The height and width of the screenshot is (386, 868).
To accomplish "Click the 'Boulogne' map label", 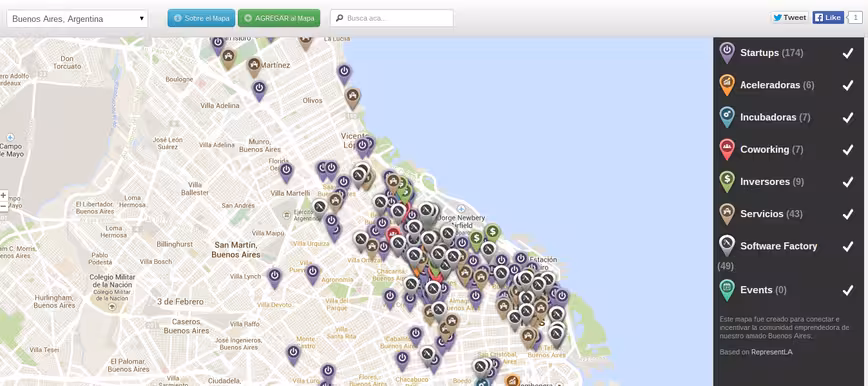I will coord(179,80).
